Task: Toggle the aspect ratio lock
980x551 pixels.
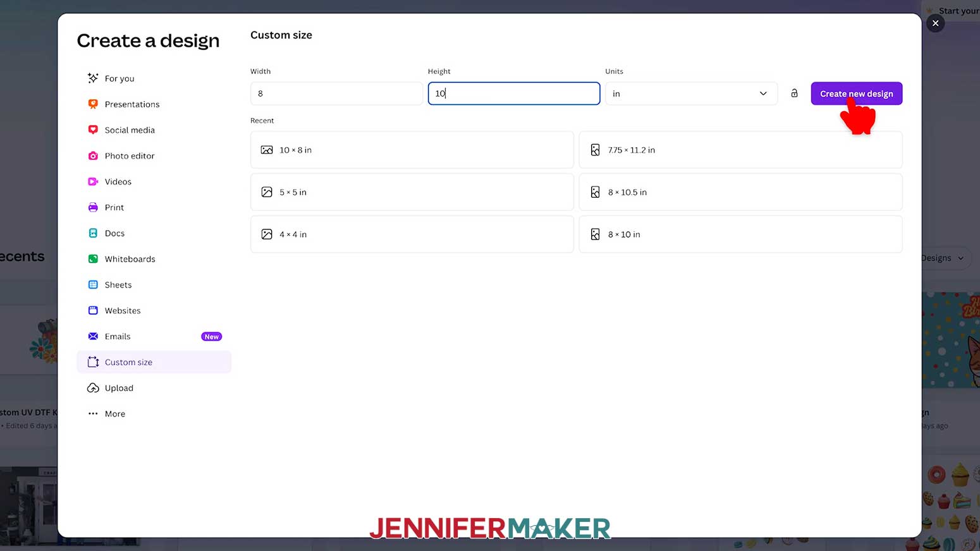Action: pos(794,94)
